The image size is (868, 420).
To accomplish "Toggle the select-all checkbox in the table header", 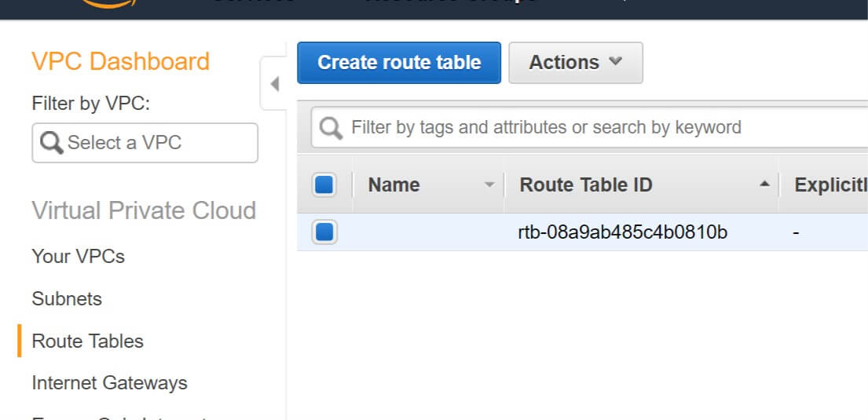I will click(x=324, y=184).
